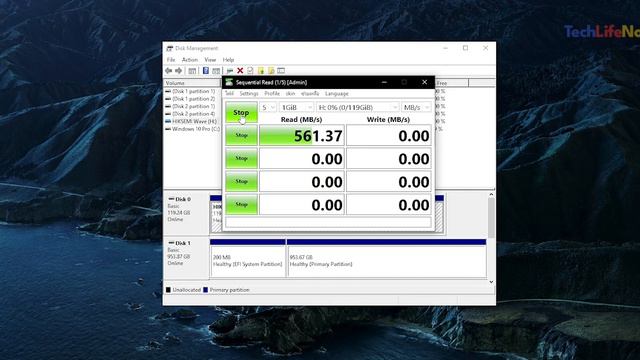Click the Free column header
Image resolution: width=640 pixels, height=360 pixels.
pos(452,83)
